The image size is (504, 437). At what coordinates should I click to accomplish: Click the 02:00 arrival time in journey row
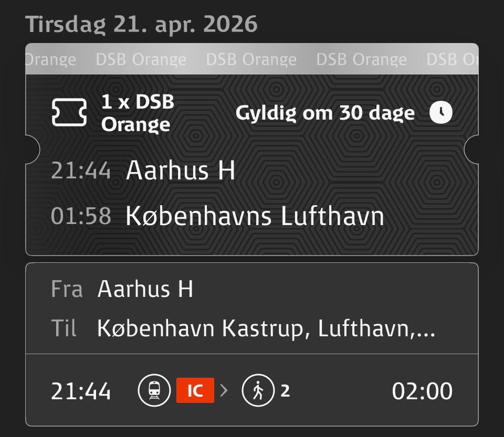coord(422,391)
